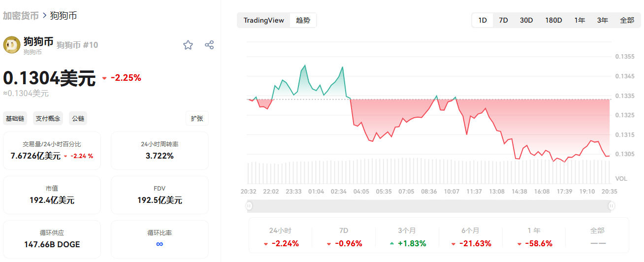Screen dimensions: 644x262
Task: Expand tags with the 扩张 button
Action: click(197, 119)
